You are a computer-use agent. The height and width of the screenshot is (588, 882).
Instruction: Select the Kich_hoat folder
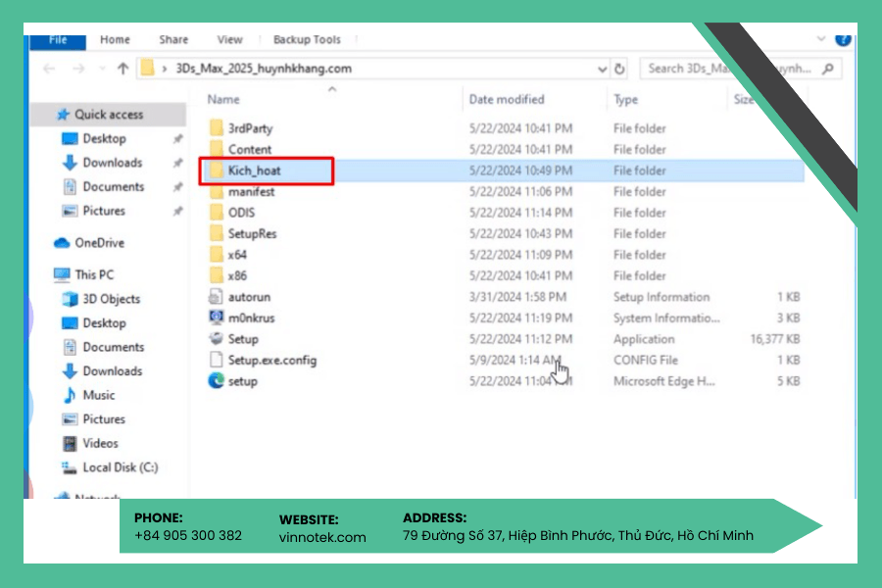(x=254, y=171)
